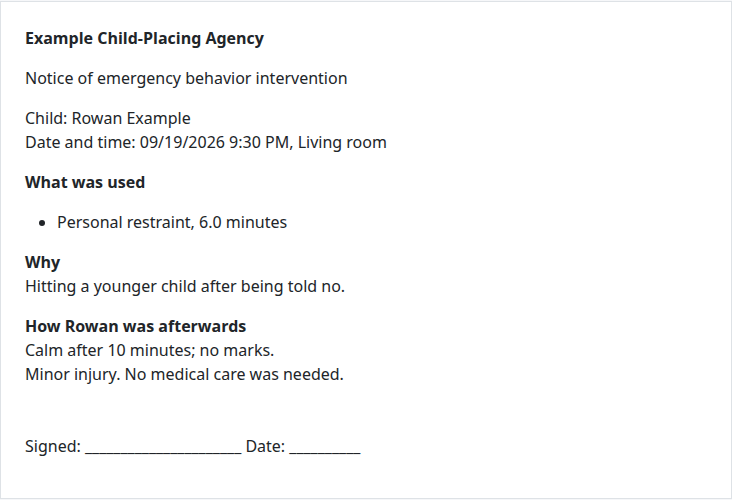Screen dimensions: 732x500
Task: Click the Living room location text
Action: click(x=342, y=142)
